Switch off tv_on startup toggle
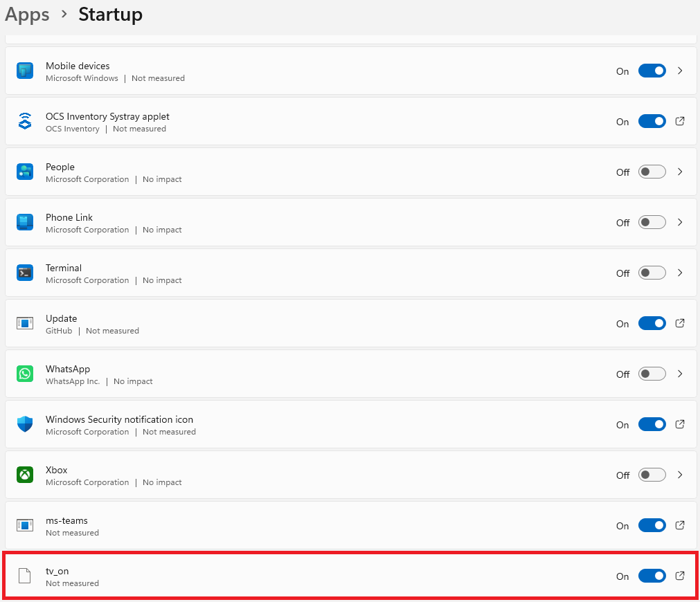 (652, 576)
